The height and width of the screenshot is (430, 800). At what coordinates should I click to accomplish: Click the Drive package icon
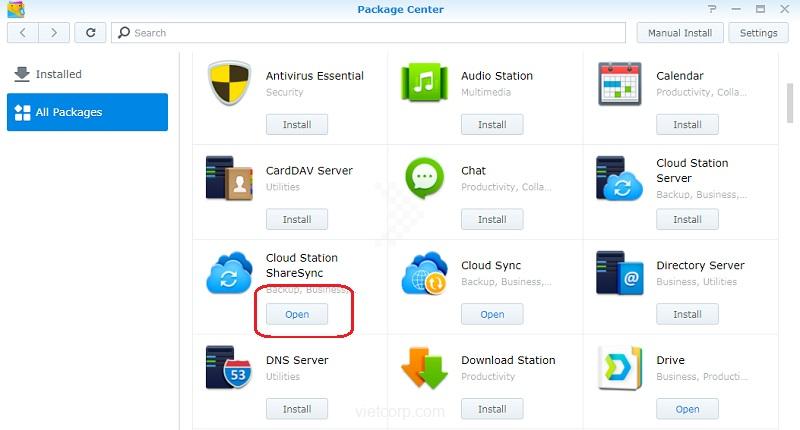620,368
